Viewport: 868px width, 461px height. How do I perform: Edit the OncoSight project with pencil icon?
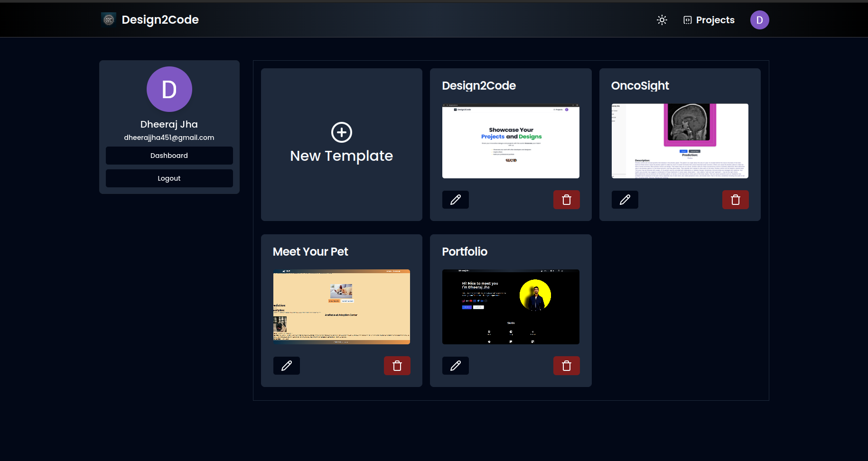point(625,200)
